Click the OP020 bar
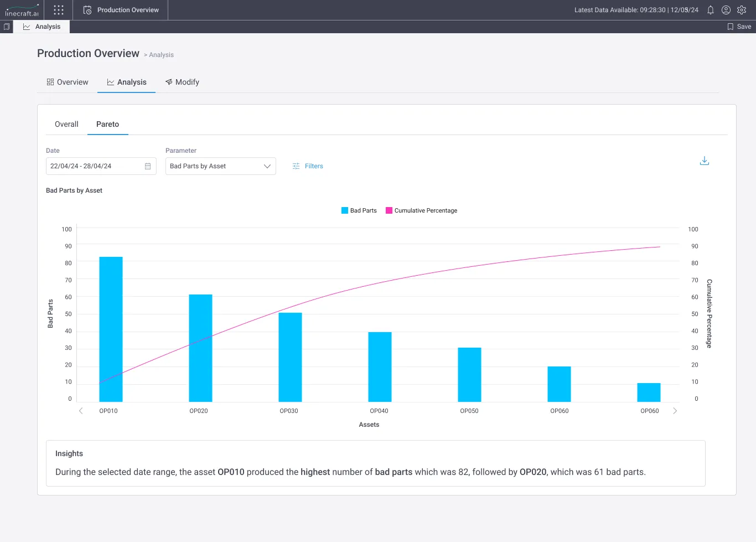Viewport: 756px width, 542px height. 200,348
